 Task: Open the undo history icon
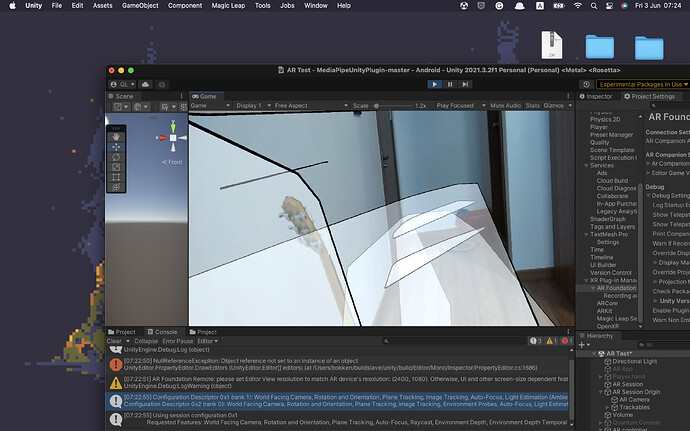586,85
